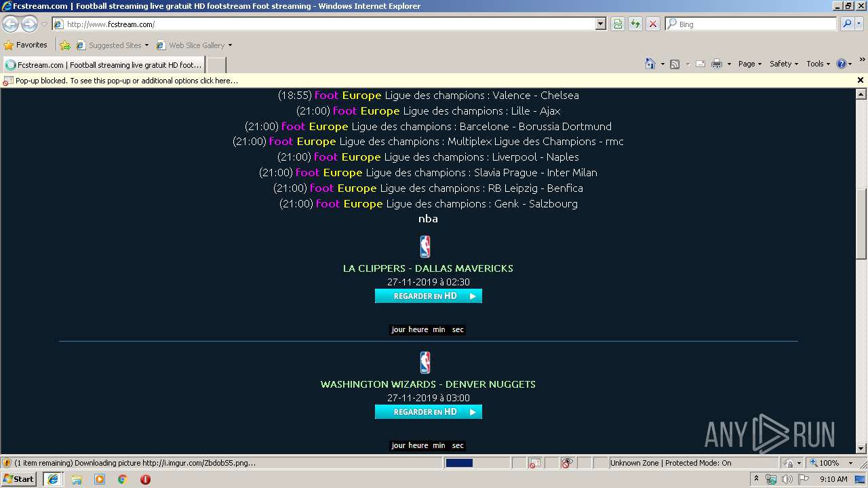Click the Compatibility View icon
868x488 pixels.
pyautogui.click(x=618, y=24)
